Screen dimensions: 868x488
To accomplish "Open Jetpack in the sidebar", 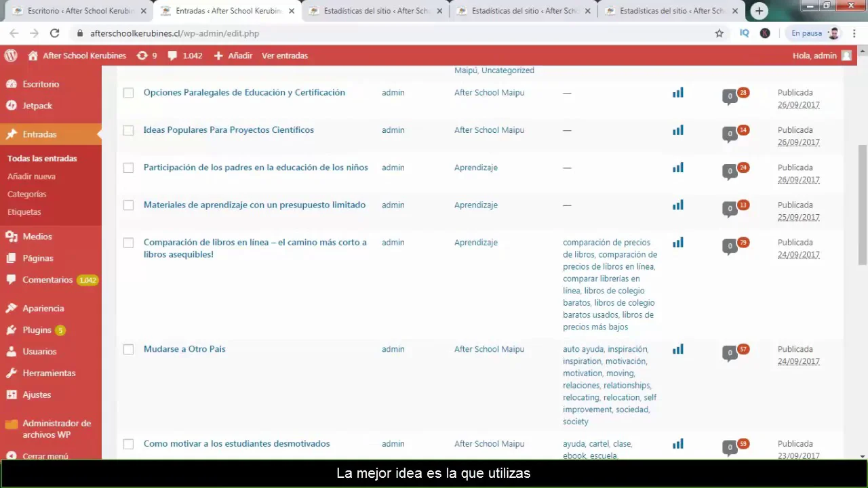I will (37, 106).
